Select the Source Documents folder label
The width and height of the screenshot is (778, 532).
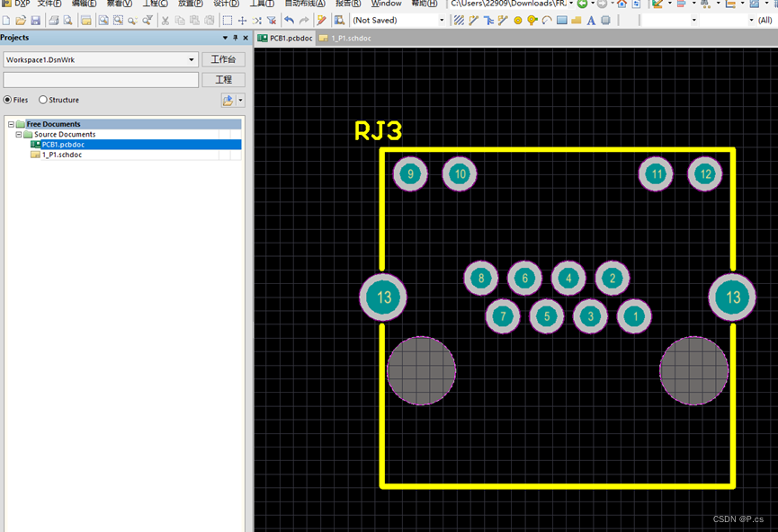[65, 135]
